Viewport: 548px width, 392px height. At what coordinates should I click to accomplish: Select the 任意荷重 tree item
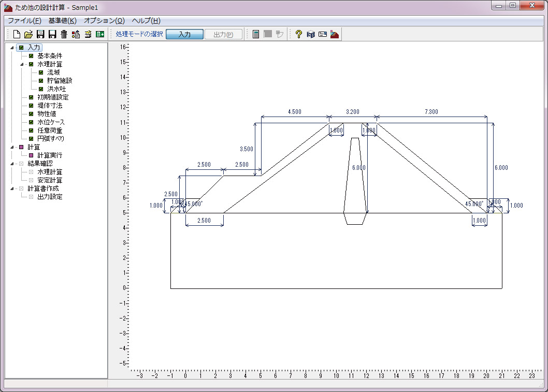50,130
